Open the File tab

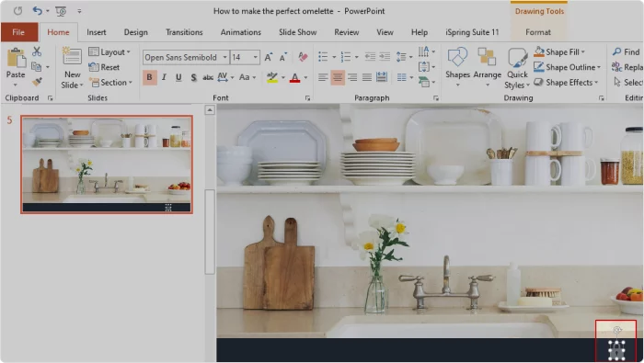pos(19,32)
